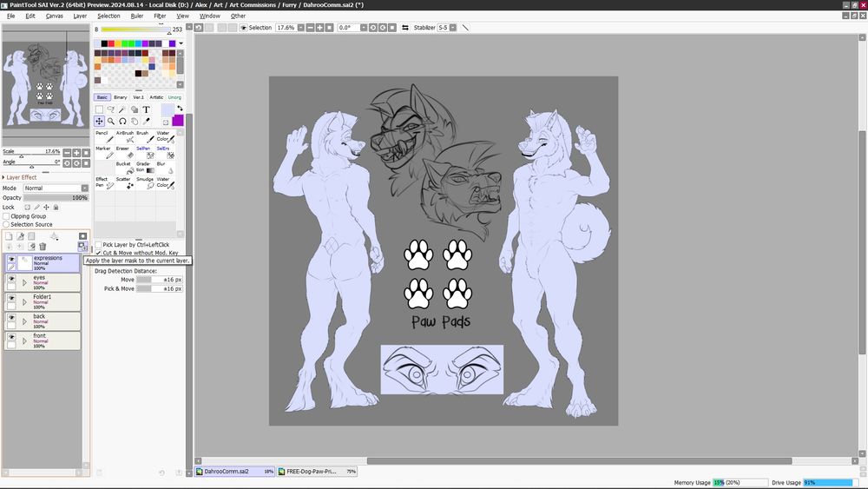Uncheck Cut & Move without Mod. Key
Image resolution: width=868 pixels, height=489 pixels.
coord(98,253)
